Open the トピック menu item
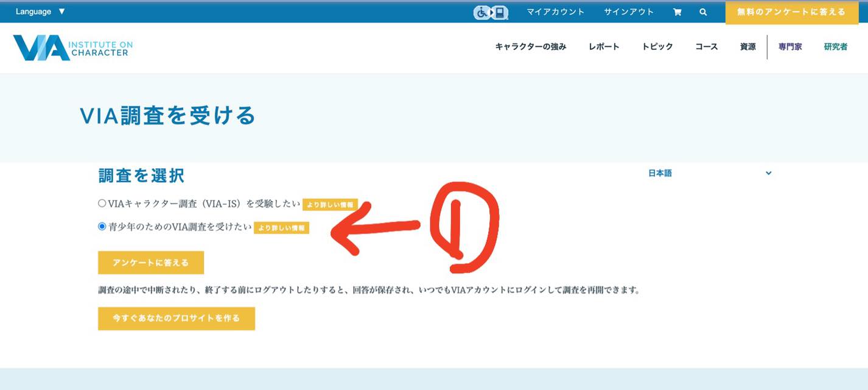Viewport: 868px width, 390px height. pos(657,47)
